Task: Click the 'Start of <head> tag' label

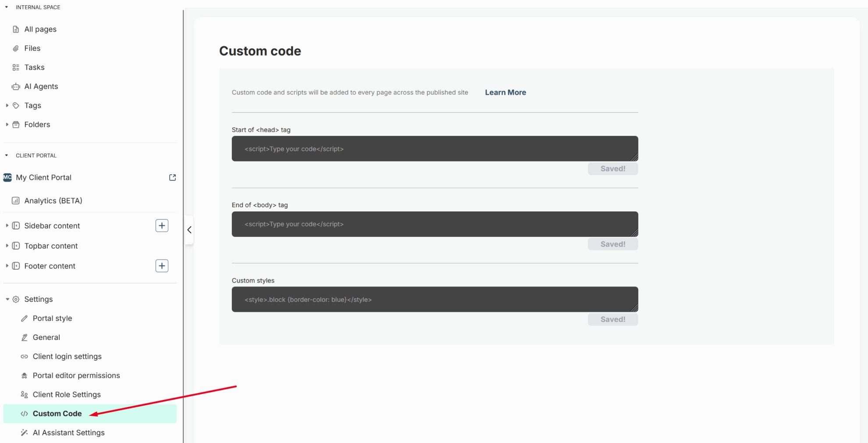Action: (x=261, y=130)
